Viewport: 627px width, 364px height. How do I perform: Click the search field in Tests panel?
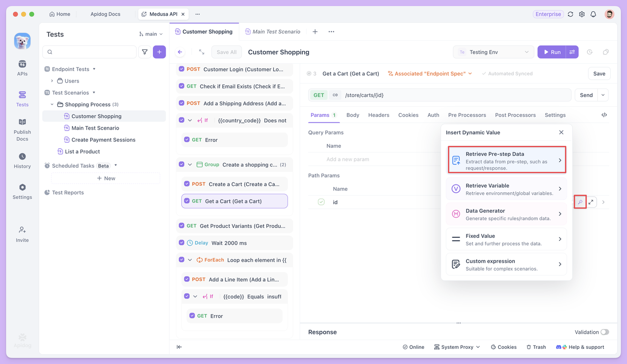click(90, 52)
